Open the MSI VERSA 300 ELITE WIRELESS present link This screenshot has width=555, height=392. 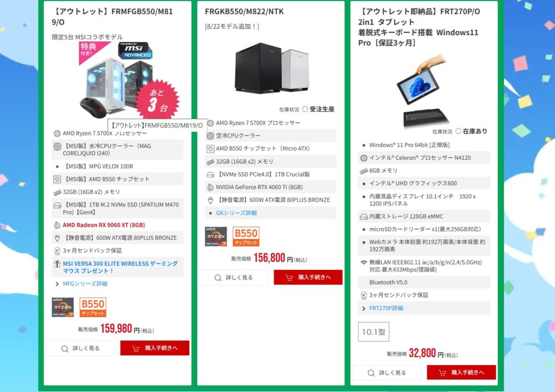click(x=120, y=267)
